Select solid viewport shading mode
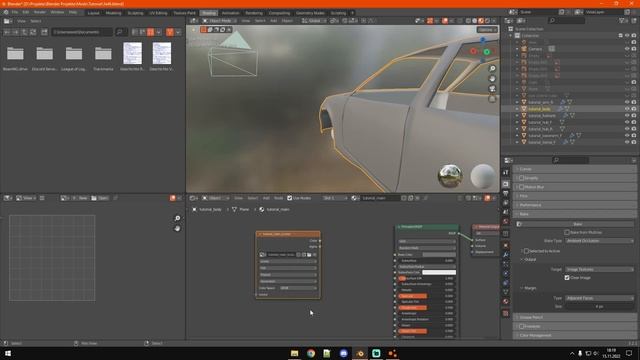Screen dimensions: 640x360 [474, 20]
